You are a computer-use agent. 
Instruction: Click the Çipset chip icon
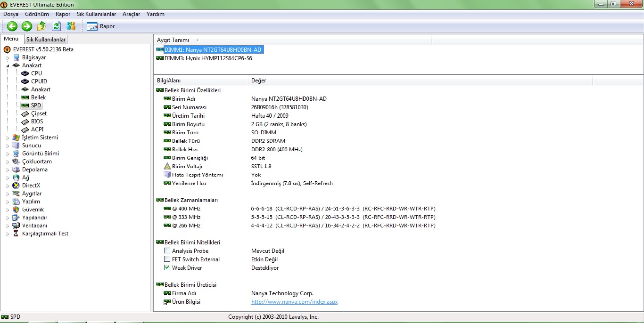[25, 113]
